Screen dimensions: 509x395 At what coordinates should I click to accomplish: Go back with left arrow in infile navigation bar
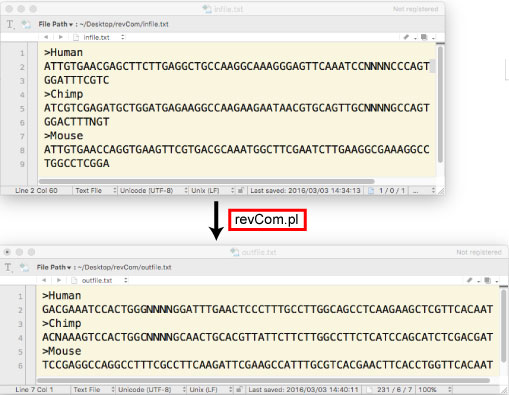pyautogui.click(x=46, y=37)
